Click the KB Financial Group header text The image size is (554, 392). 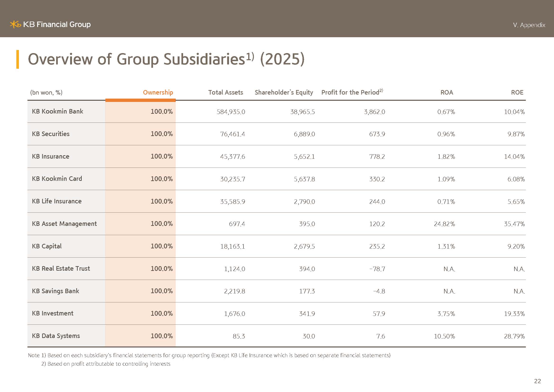57,24
